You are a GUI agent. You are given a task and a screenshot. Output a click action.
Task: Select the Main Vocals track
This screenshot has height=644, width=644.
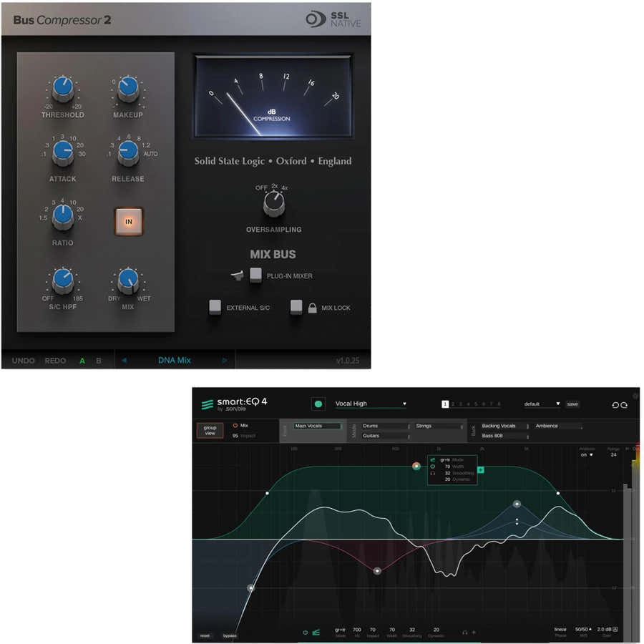coord(317,426)
